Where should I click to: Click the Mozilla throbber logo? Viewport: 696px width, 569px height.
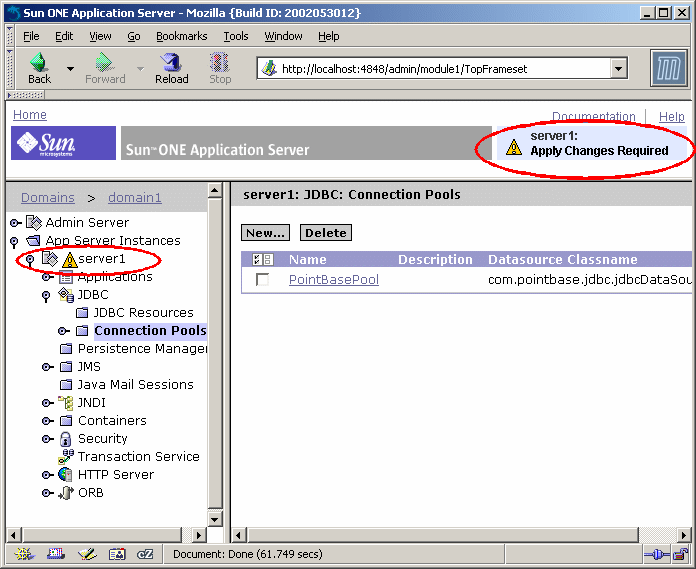(668, 68)
